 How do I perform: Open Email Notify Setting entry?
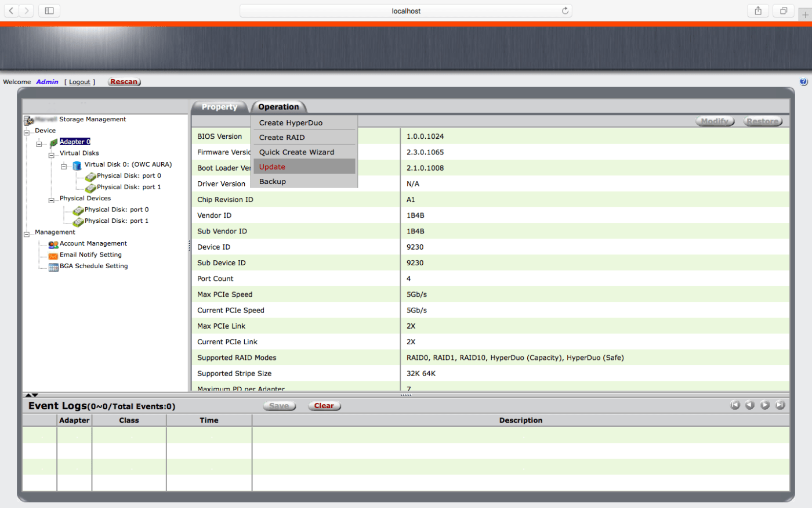(x=90, y=254)
